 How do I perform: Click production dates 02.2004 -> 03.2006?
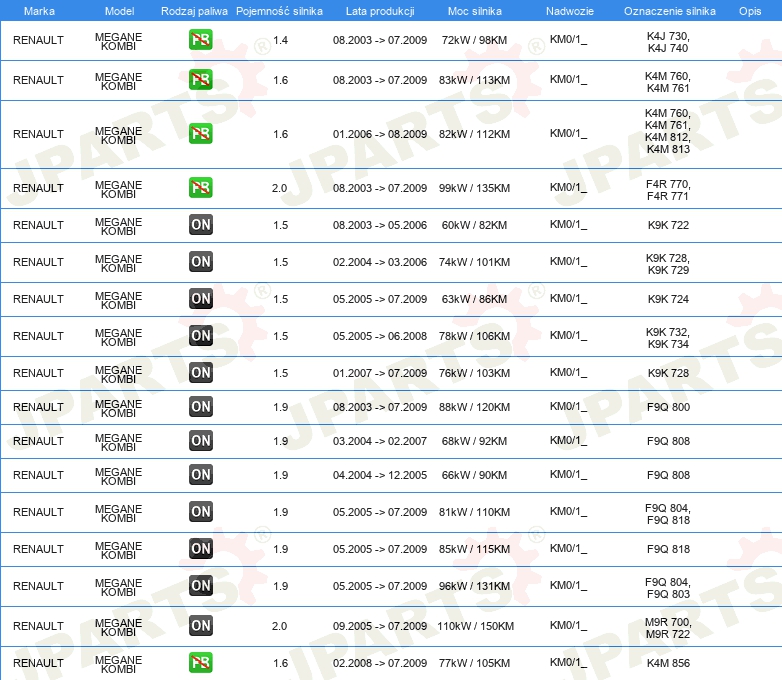coord(380,262)
